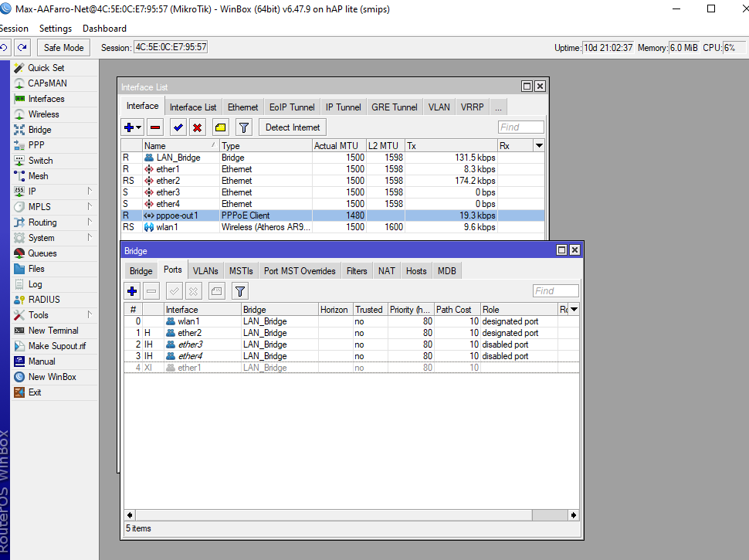
Task: Click the filter funnel icon in Bridge window
Action: coord(240,291)
